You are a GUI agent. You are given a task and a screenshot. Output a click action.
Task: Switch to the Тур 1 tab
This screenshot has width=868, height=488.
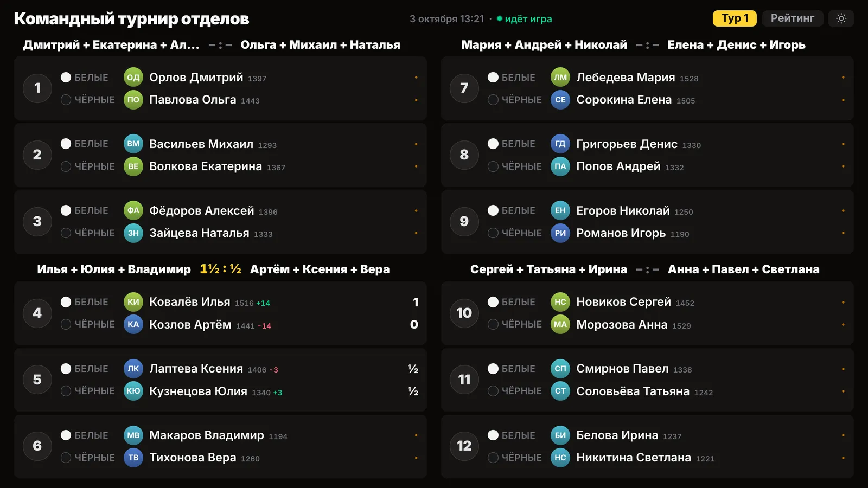735,18
